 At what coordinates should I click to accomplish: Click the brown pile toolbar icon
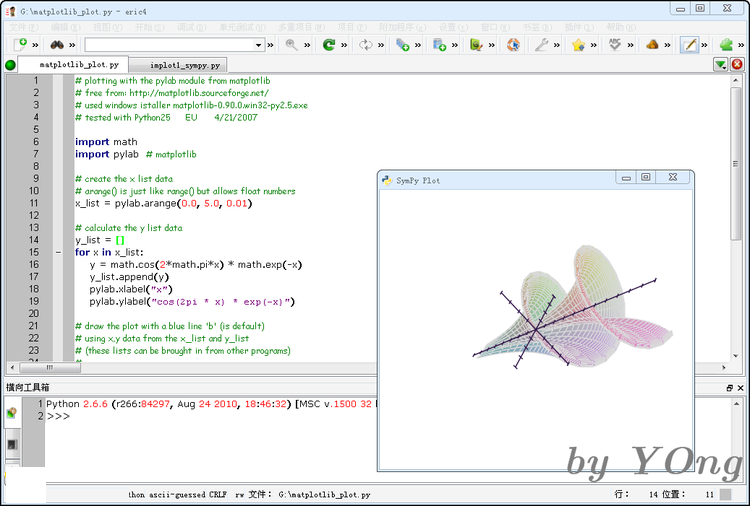652,44
